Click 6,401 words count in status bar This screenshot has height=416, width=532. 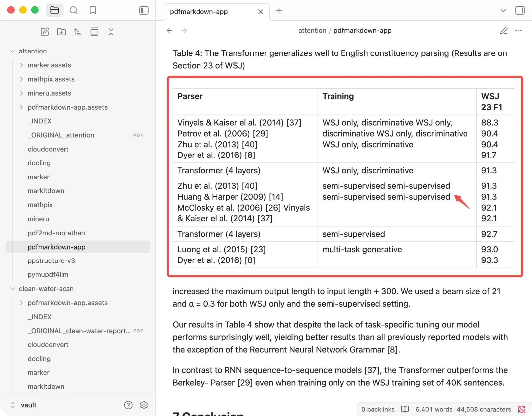tap(434, 409)
